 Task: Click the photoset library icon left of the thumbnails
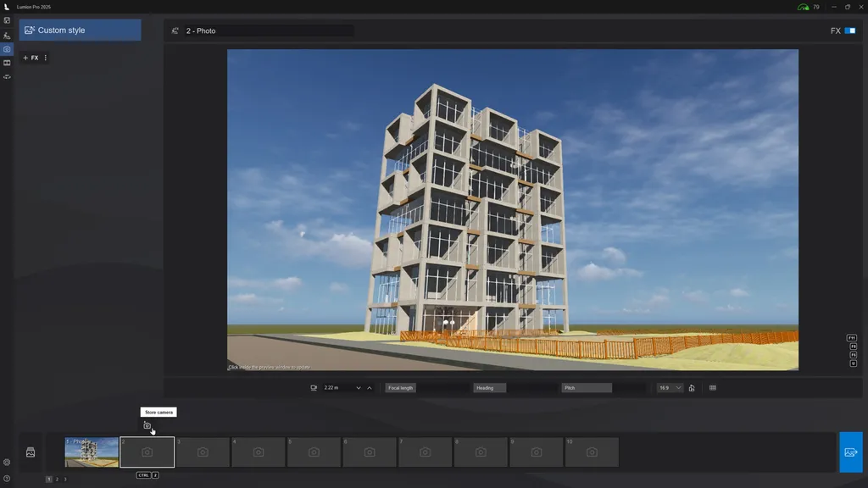(30, 452)
